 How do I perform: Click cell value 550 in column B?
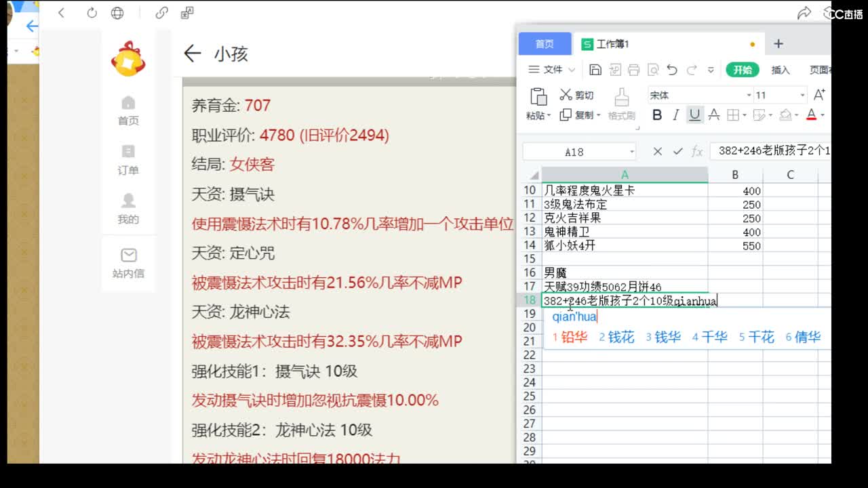pos(735,245)
